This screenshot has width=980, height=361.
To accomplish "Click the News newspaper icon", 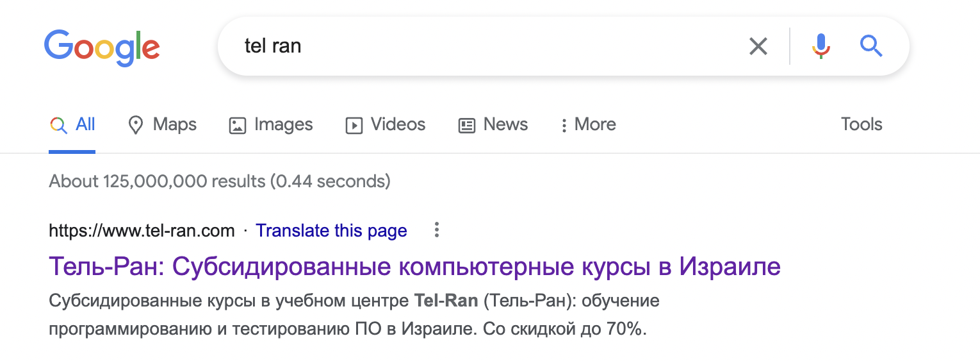I will pyautogui.click(x=467, y=125).
